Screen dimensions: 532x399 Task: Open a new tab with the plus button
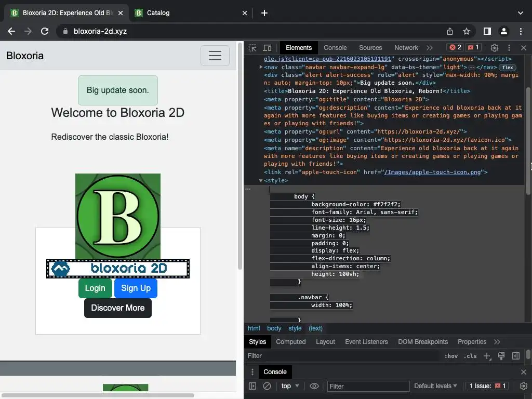264,13
